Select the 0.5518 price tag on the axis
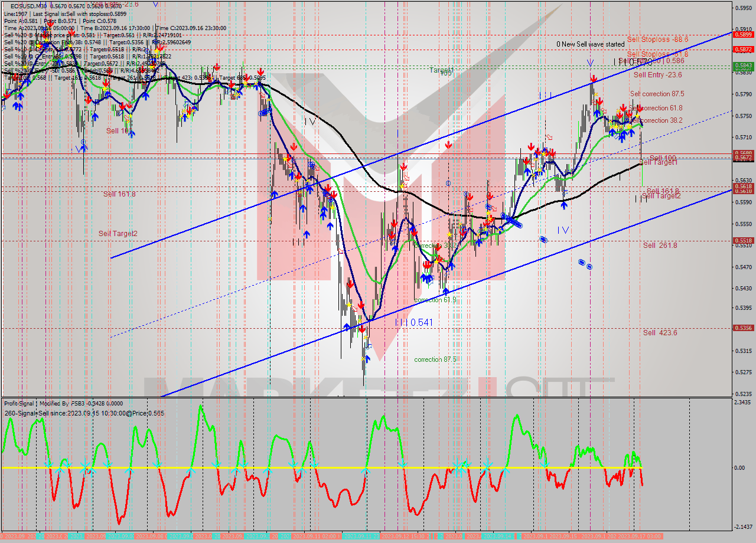 pyautogui.click(x=742, y=240)
